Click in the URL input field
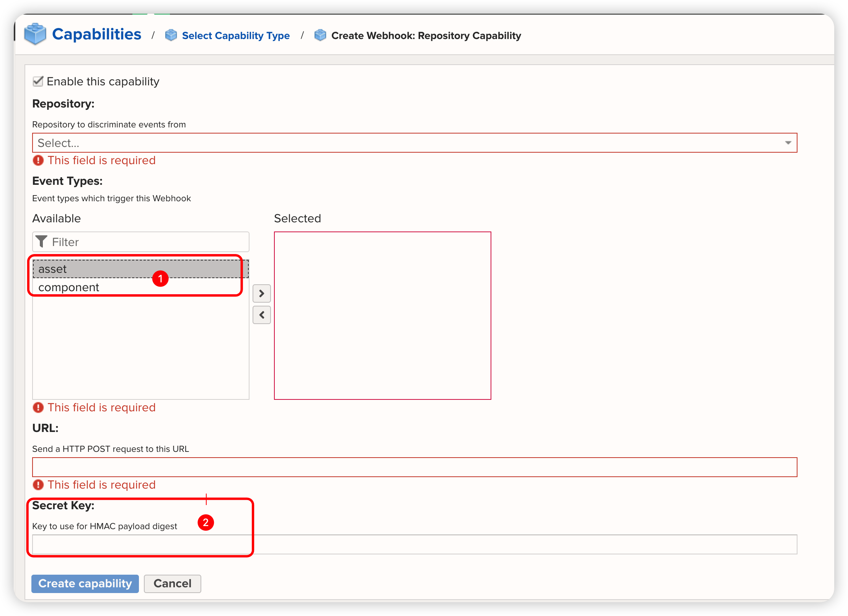 pos(414,467)
